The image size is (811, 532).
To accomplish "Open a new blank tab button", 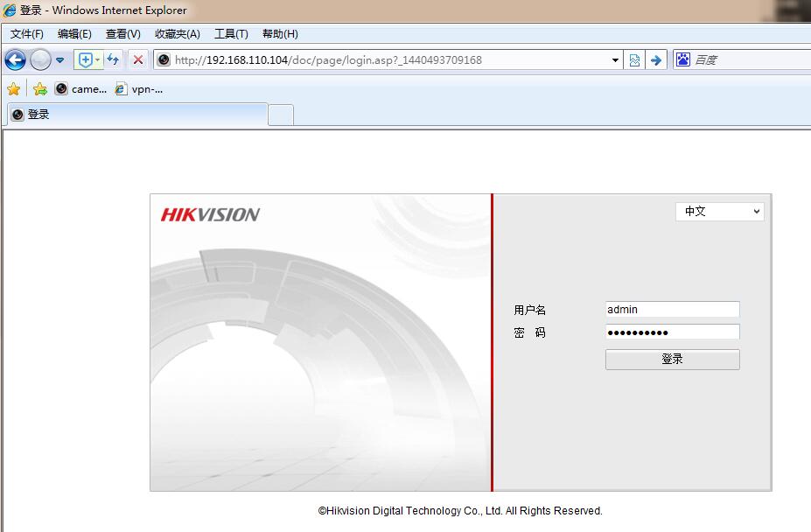I will (281, 115).
